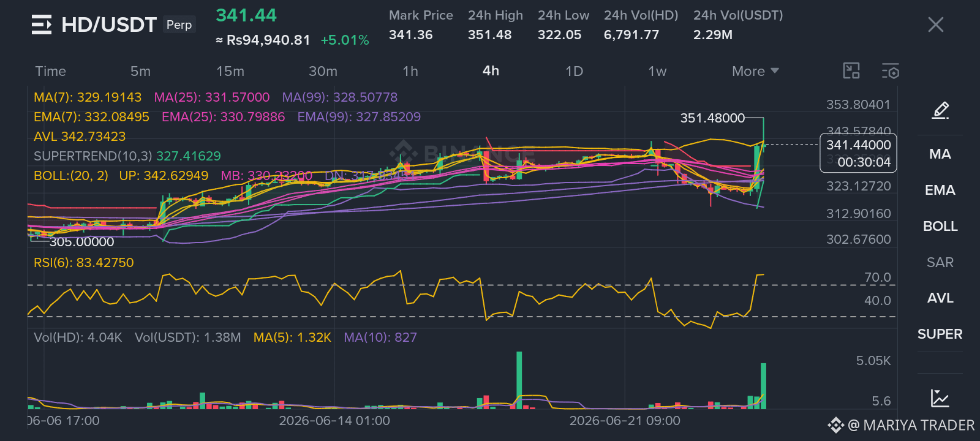This screenshot has height=441, width=980.
Task: Click the 353.80401 price axis label
Action: 858,105
